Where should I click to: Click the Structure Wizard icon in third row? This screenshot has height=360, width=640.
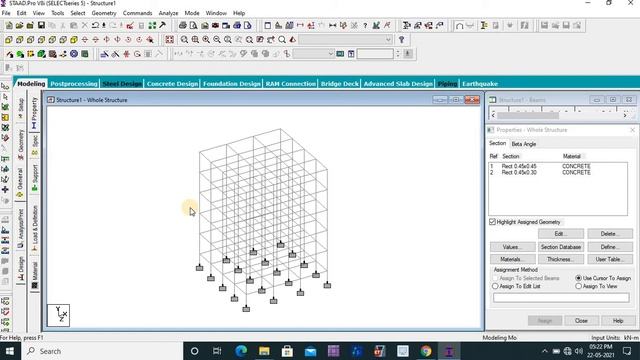point(85,54)
